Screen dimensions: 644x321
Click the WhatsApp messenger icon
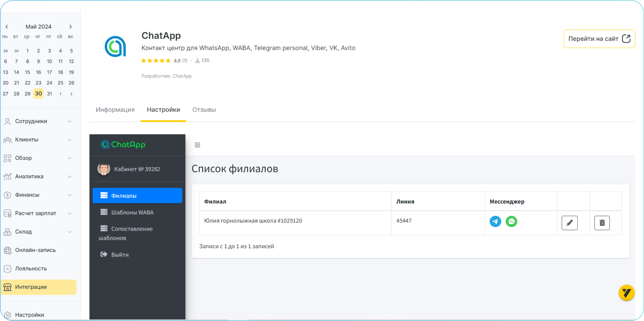point(511,221)
